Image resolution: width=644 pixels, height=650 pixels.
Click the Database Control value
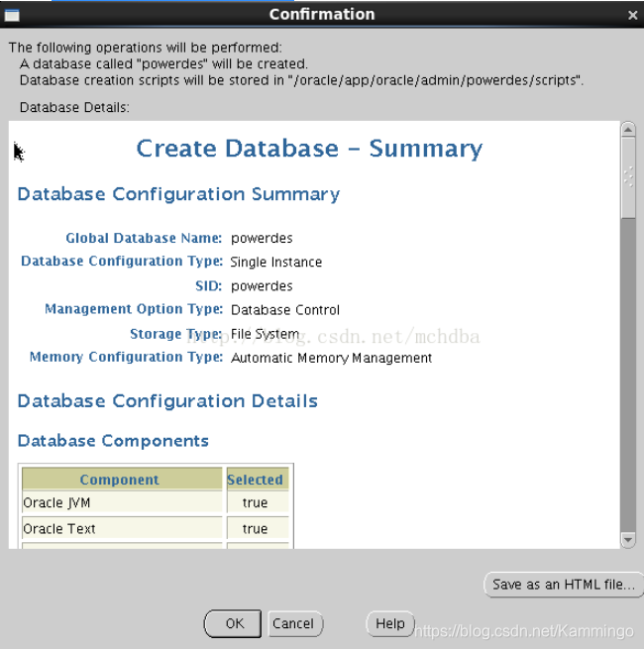click(x=285, y=310)
